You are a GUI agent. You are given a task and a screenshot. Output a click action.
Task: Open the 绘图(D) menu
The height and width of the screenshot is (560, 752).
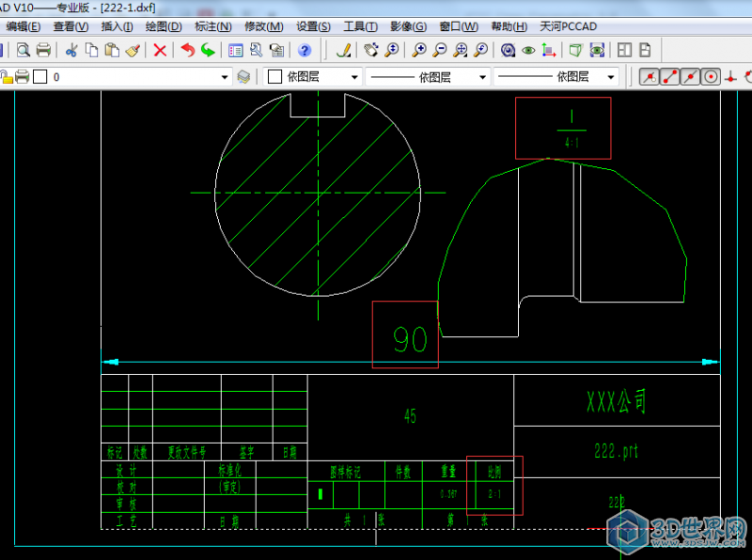(x=164, y=26)
